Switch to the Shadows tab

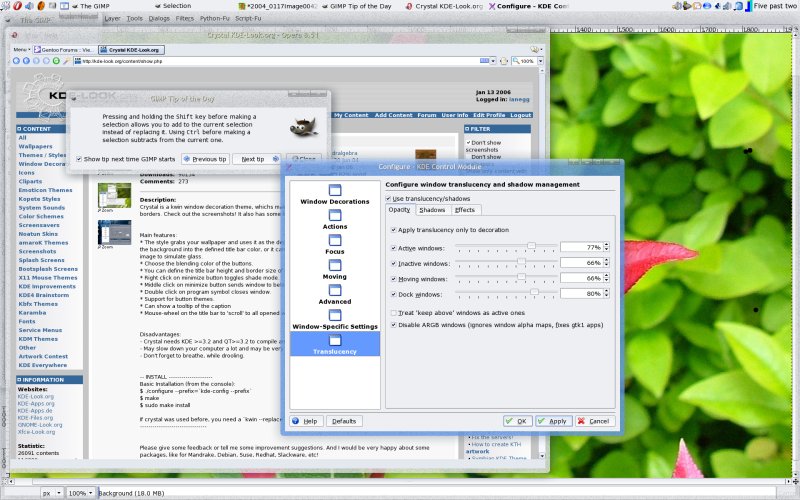[432, 210]
